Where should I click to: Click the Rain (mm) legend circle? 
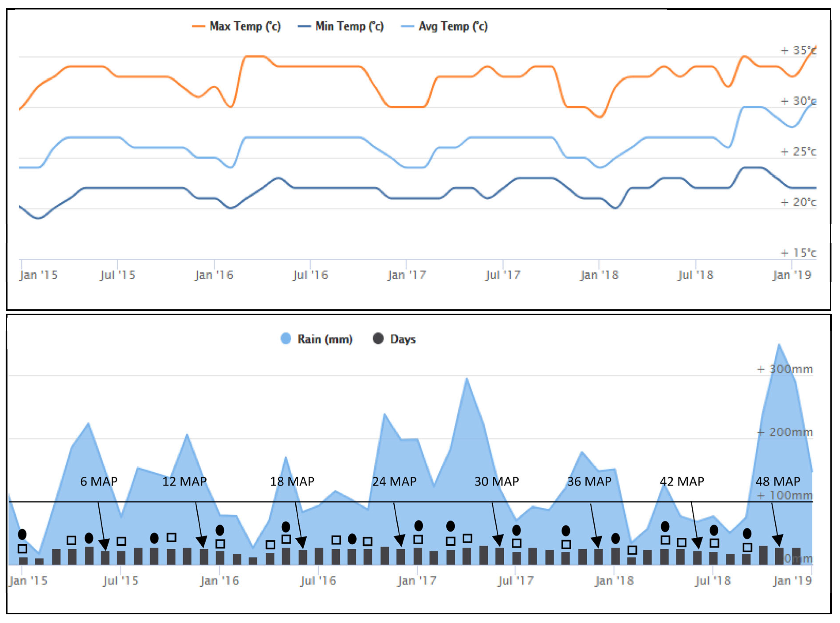tap(286, 339)
